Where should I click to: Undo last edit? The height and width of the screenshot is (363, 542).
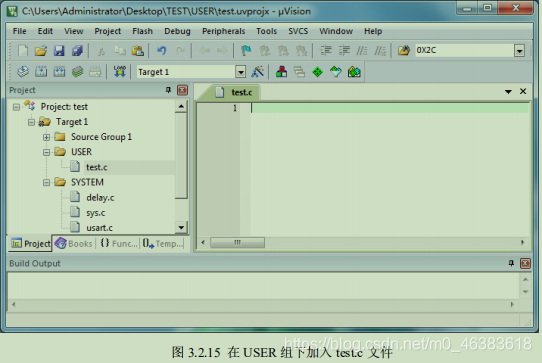click(x=161, y=51)
